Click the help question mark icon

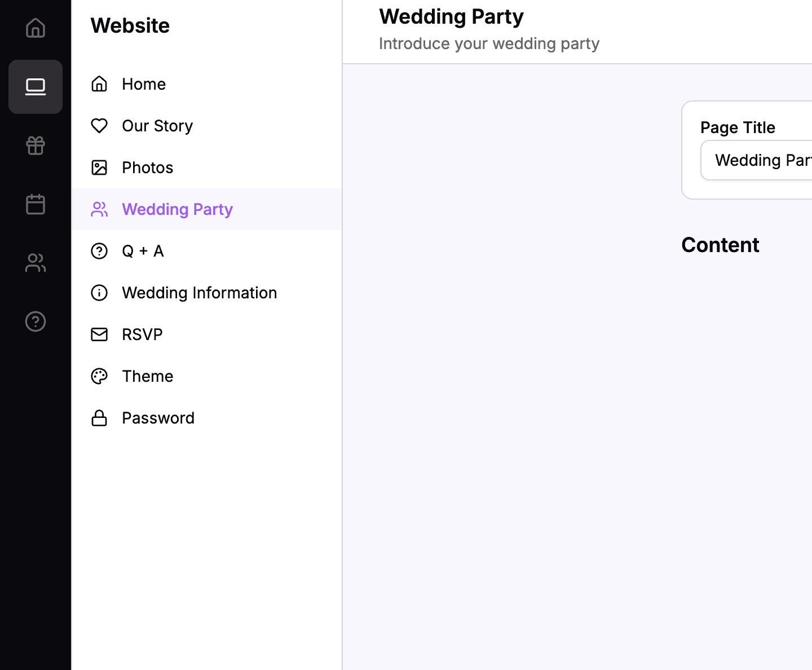coord(36,321)
